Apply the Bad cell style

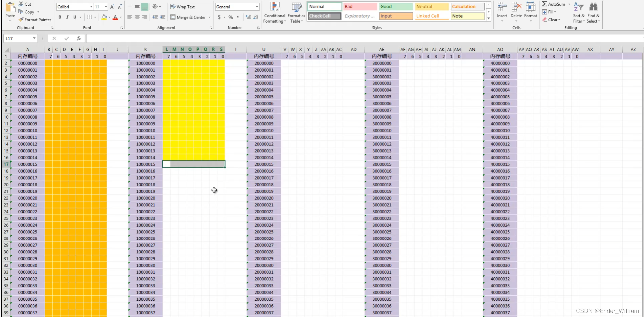coord(360,7)
